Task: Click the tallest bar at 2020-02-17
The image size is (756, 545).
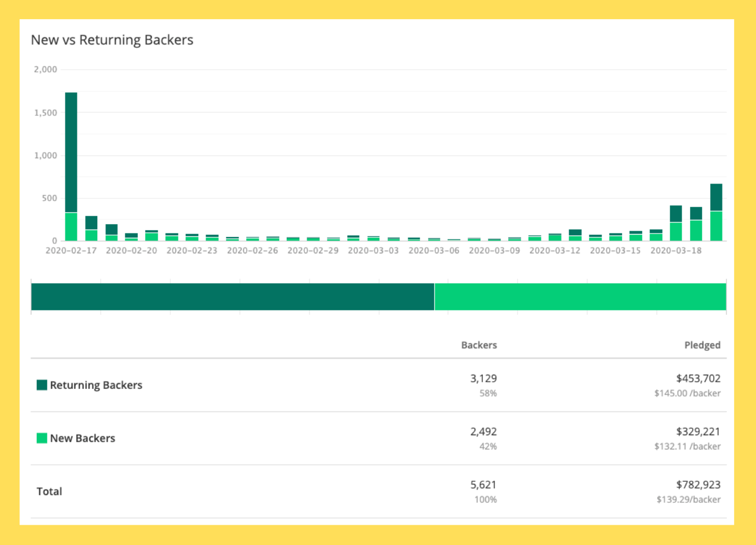Action: click(71, 166)
